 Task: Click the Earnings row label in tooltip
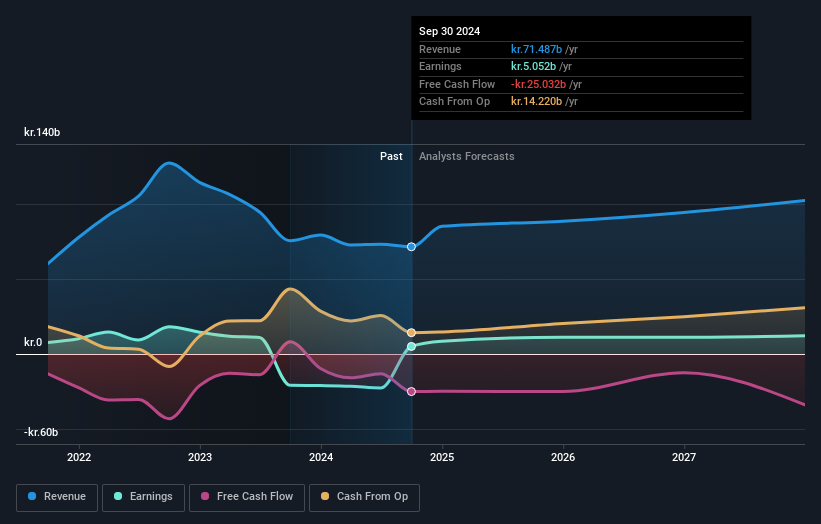click(440, 66)
